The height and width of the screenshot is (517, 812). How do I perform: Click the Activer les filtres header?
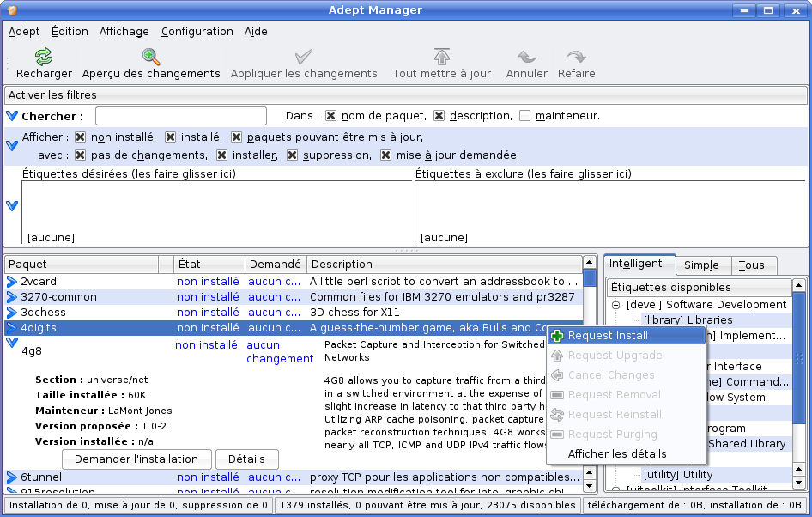405,94
